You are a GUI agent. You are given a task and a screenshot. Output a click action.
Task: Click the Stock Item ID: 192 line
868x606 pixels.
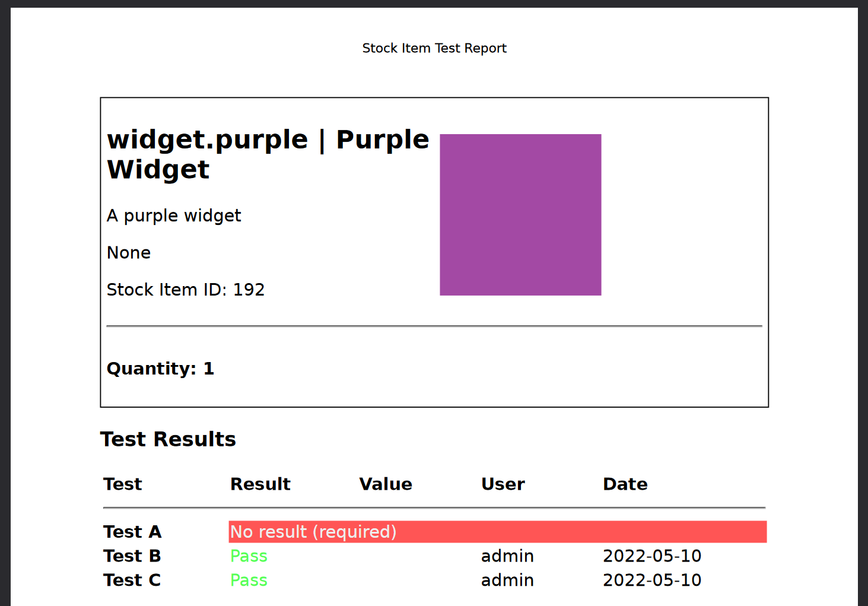pyautogui.click(x=185, y=290)
